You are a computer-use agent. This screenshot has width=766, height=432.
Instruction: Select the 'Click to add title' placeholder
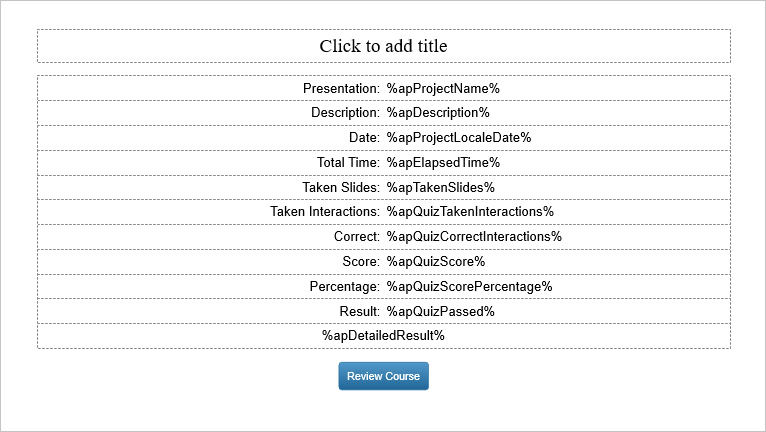click(x=383, y=46)
